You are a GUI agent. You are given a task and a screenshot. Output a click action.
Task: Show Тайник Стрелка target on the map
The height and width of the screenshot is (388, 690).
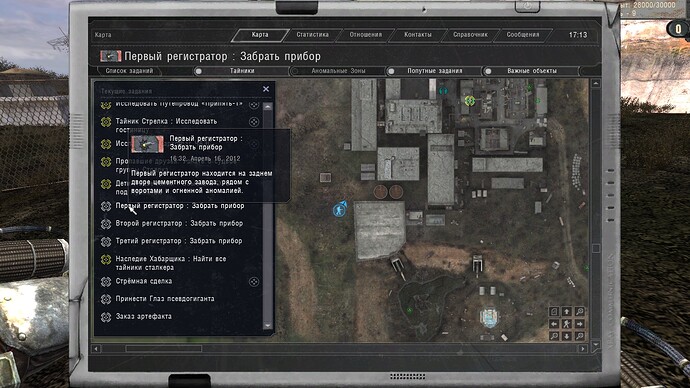(254, 122)
